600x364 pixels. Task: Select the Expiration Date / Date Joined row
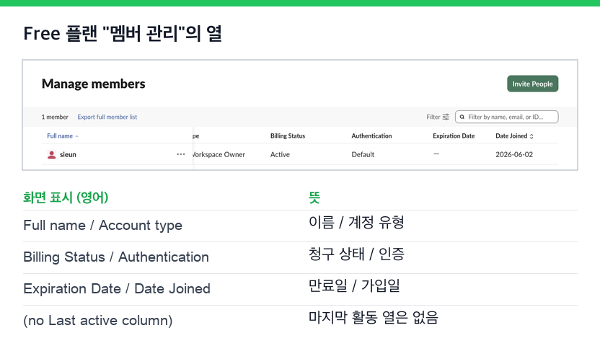click(300, 289)
